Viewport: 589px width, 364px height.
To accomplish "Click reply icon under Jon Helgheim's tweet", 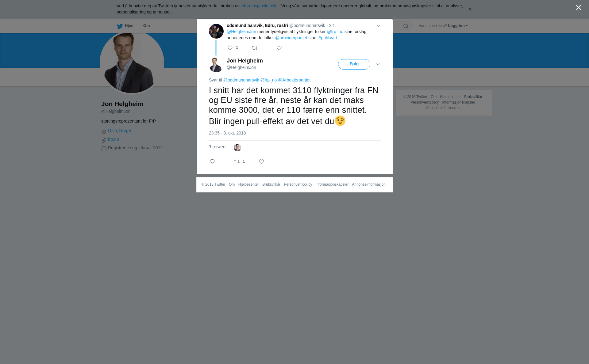I will tap(212, 161).
